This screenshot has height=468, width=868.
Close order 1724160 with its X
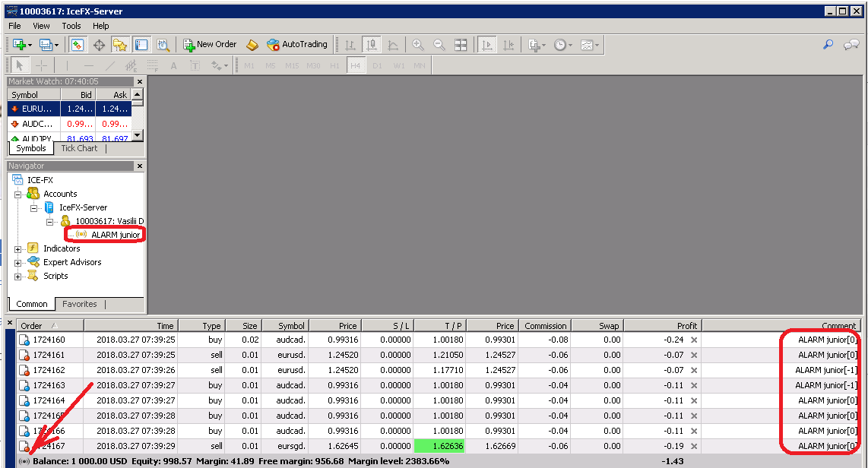coord(694,340)
